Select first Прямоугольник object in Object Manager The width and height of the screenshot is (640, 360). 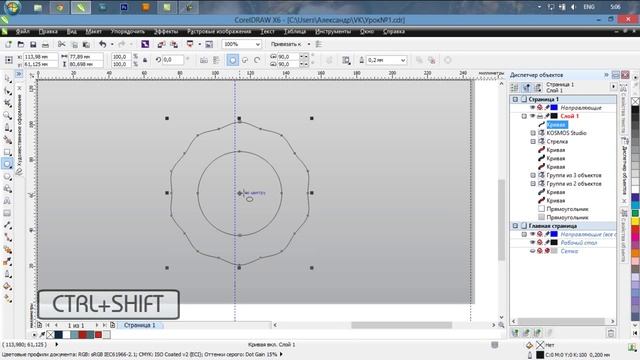[x=567, y=209]
